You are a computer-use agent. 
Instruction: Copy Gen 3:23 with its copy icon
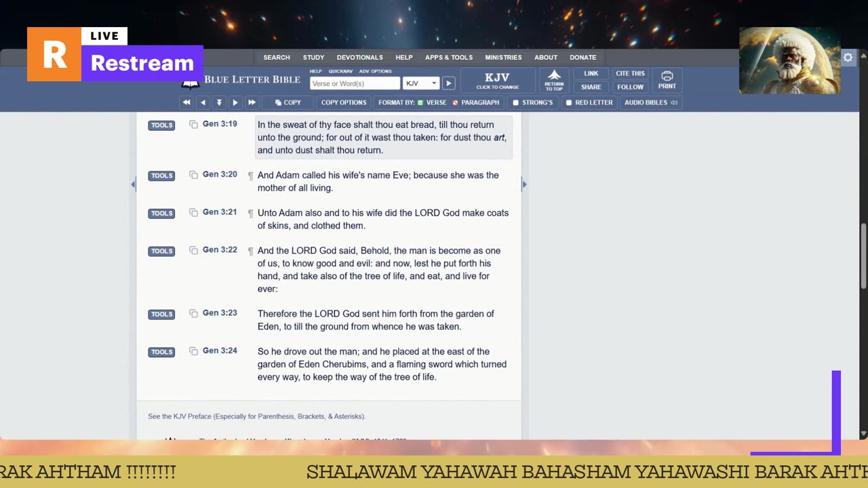[x=193, y=314]
